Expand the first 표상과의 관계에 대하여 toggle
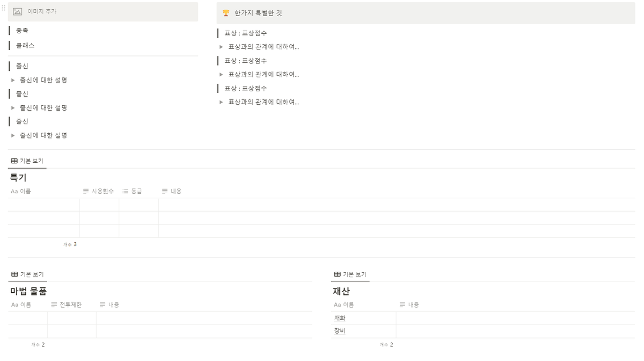The width and height of the screenshot is (644, 361). click(221, 47)
